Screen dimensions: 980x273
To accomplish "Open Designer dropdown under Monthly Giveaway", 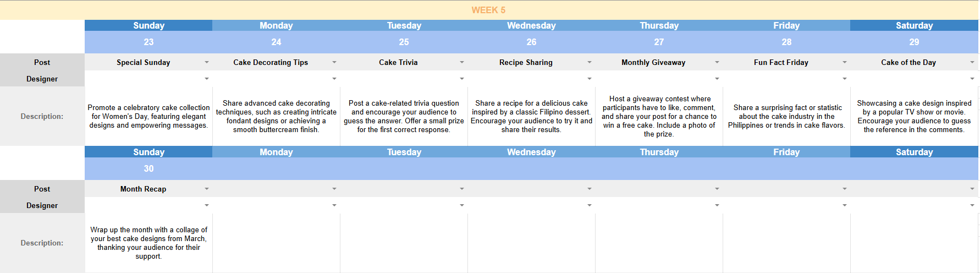I will pyautogui.click(x=717, y=79).
